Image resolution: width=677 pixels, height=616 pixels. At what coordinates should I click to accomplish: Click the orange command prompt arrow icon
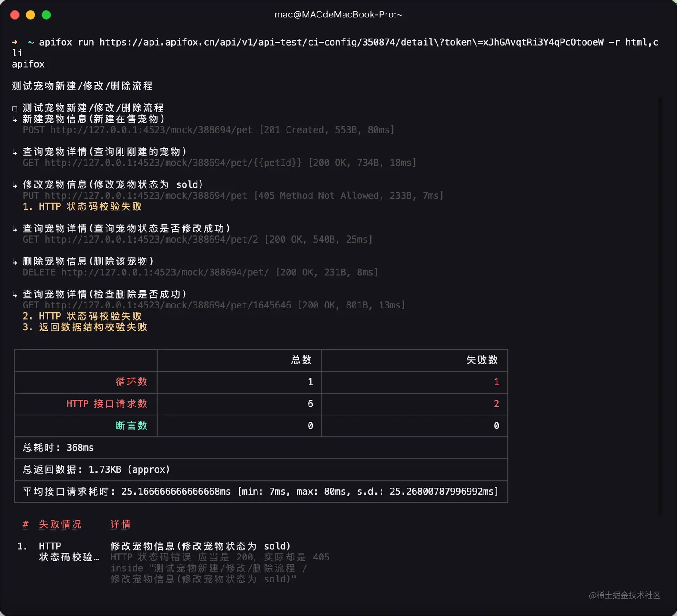(x=15, y=42)
